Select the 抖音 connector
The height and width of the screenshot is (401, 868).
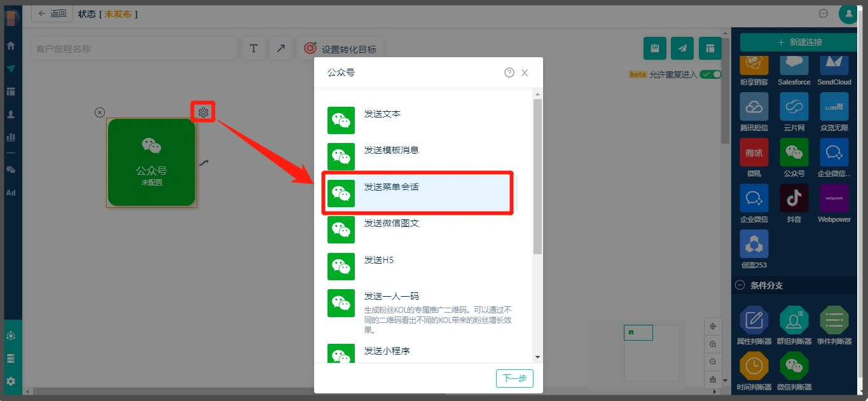(x=794, y=203)
